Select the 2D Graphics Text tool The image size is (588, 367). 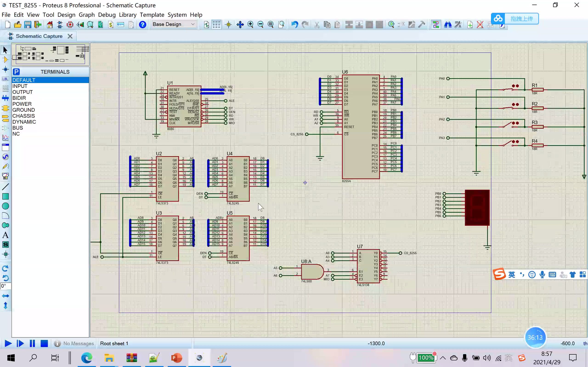pos(5,235)
